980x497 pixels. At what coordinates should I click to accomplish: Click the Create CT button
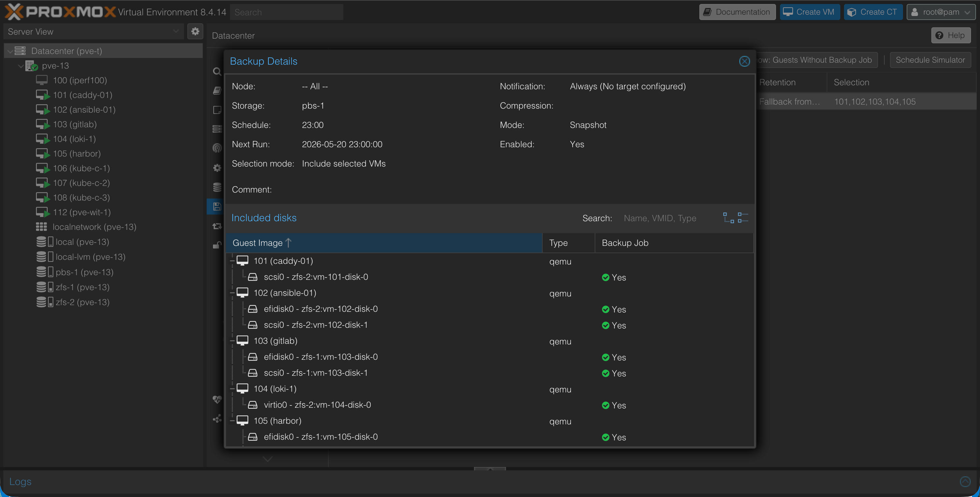point(873,12)
